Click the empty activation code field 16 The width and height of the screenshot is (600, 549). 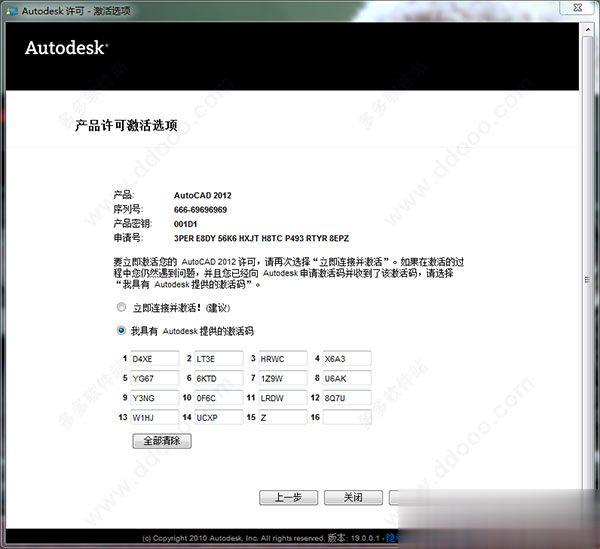(347, 417)
